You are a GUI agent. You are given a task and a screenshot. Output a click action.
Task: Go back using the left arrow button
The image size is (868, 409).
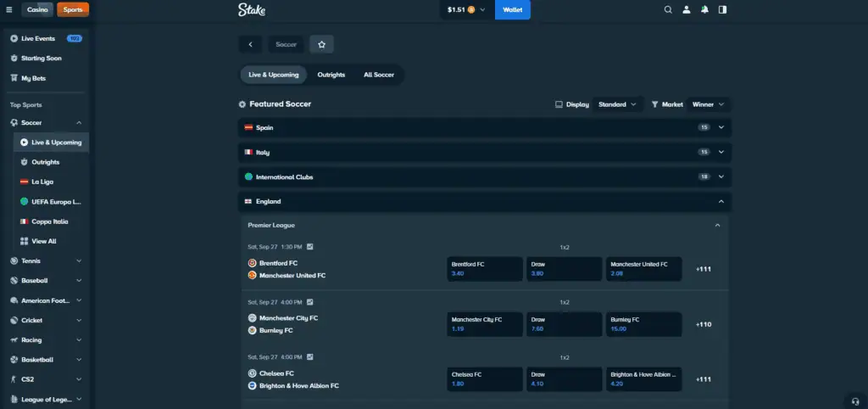click(250, 44)
